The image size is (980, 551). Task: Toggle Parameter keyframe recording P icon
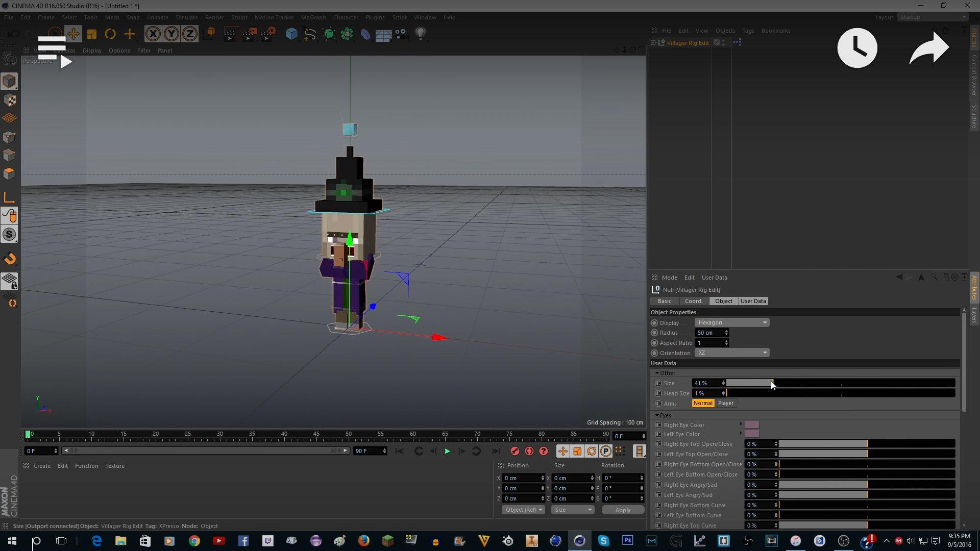(605, 451)
